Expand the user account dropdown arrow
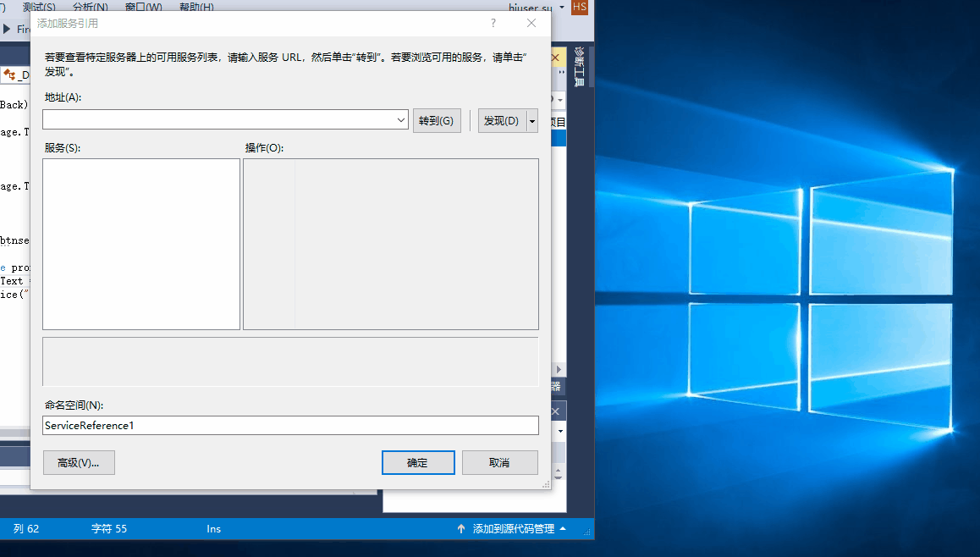 561,8
